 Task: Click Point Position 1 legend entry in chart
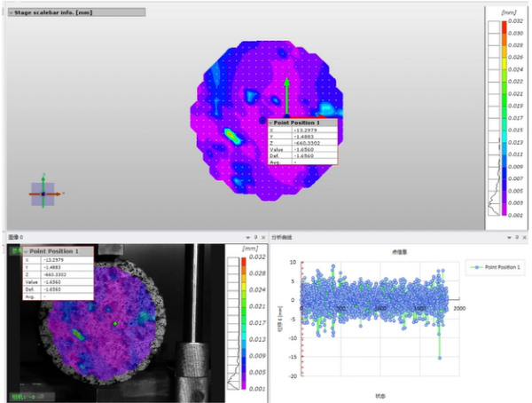[x=497, y=266]
